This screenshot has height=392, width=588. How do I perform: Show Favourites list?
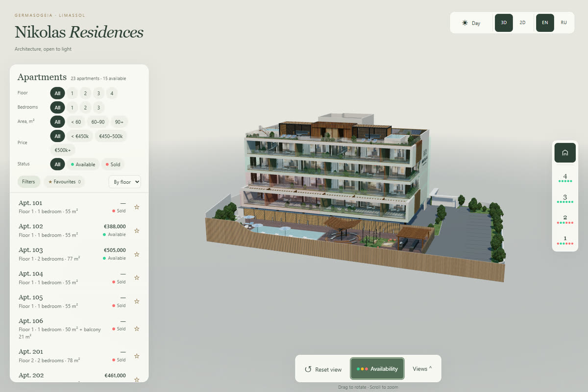(x=64, y=182)
